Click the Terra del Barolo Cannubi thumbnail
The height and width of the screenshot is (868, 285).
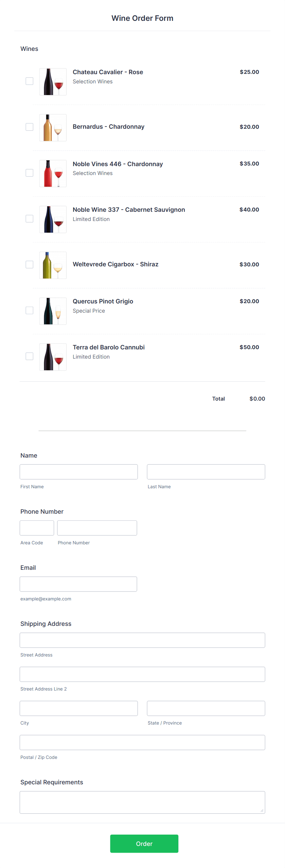tap(52, 356)
